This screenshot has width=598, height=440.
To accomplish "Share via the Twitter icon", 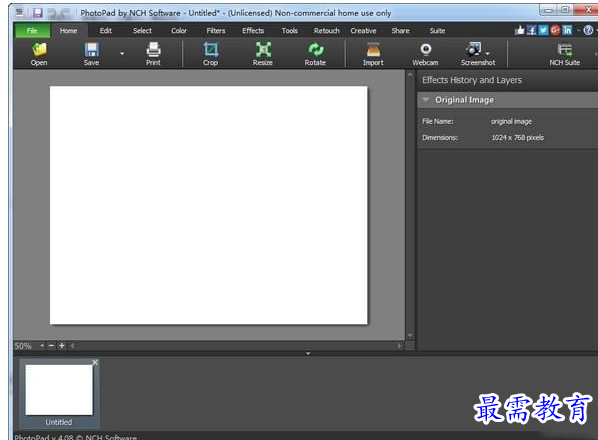I will click(x=543, y=30).
